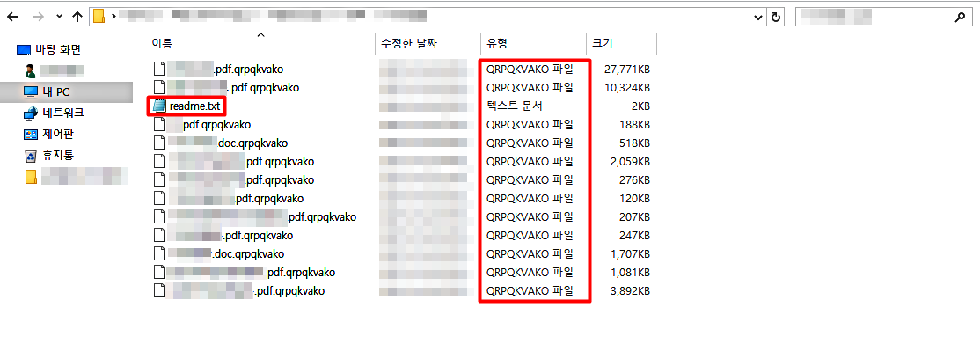This screenshot has width=980, height=344.
Task: Click the 네트워크 network icon
Action: [x=30, y=113]
